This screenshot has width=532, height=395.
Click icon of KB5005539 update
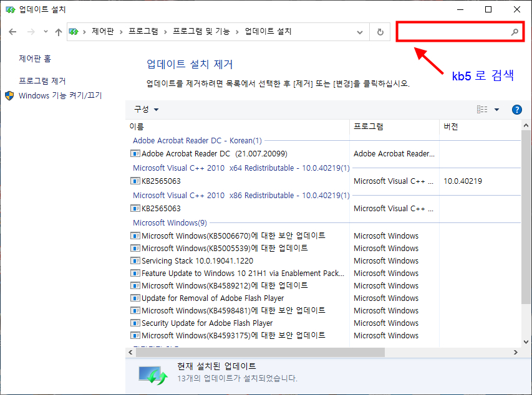[135, 248]
